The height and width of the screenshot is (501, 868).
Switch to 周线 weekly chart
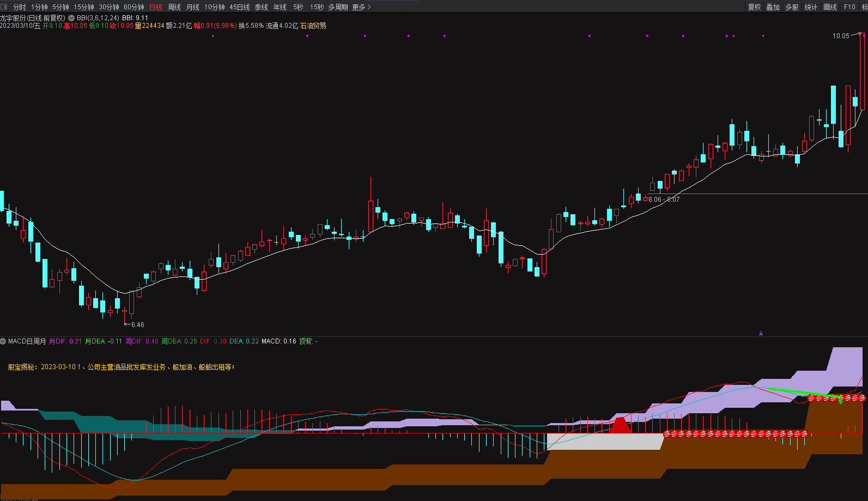point(174,7)
